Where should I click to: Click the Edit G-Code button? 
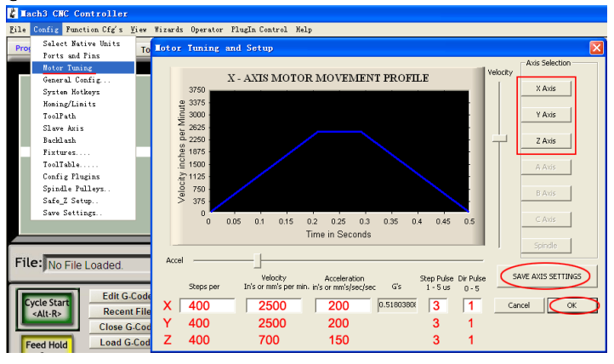click(120, 296)
